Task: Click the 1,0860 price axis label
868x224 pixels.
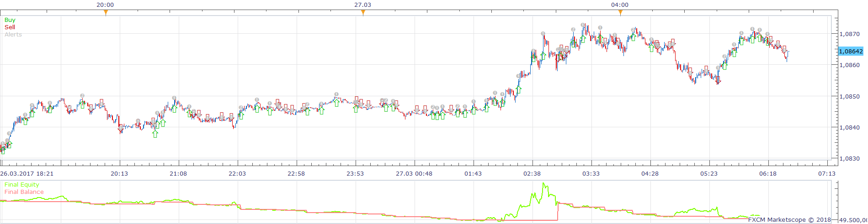Action: (x=849, y=65)
